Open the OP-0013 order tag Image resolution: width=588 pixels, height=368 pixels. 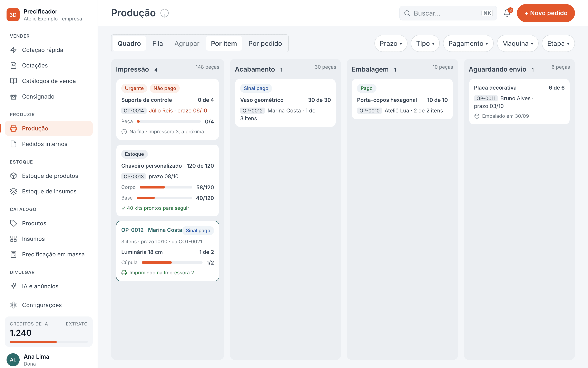tap(134, 177)
